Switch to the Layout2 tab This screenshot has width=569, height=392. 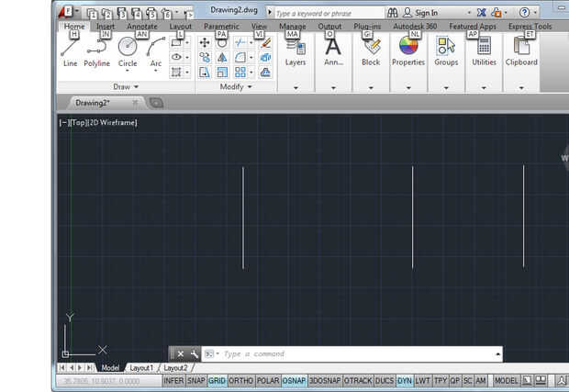[x=175, y=368]
